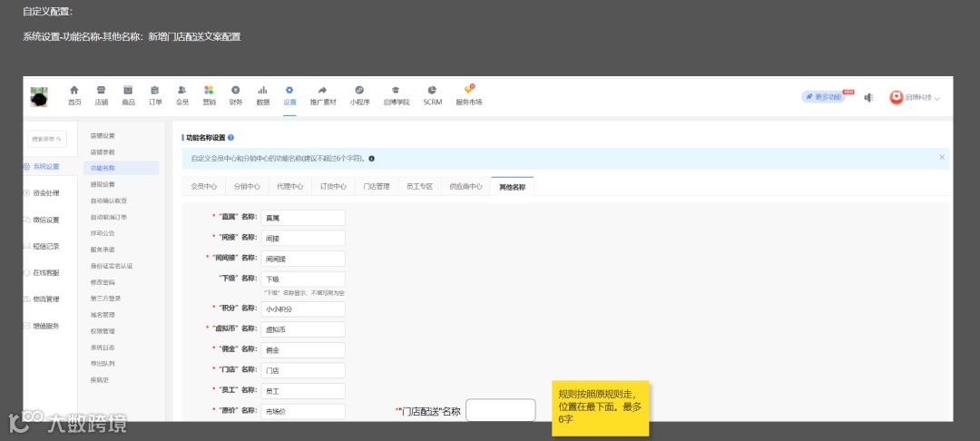The width and height of the screenshot is (980, 441).
Task: Click the shop avatar logo at top left
Action: [x=39, y=97]
